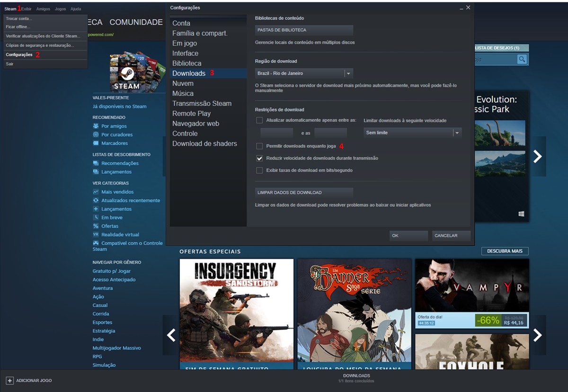This screenshot has width=568, height=392.
Task: Open the Vampyr daily deal thumbnail
Action: point(472,294)
